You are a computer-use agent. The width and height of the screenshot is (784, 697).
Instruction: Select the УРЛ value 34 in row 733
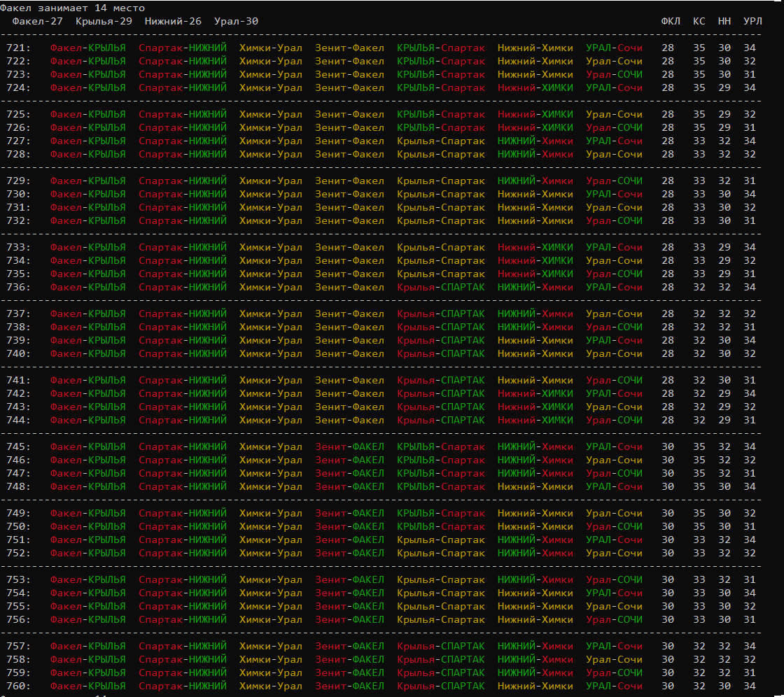click(x=750, y=248)
